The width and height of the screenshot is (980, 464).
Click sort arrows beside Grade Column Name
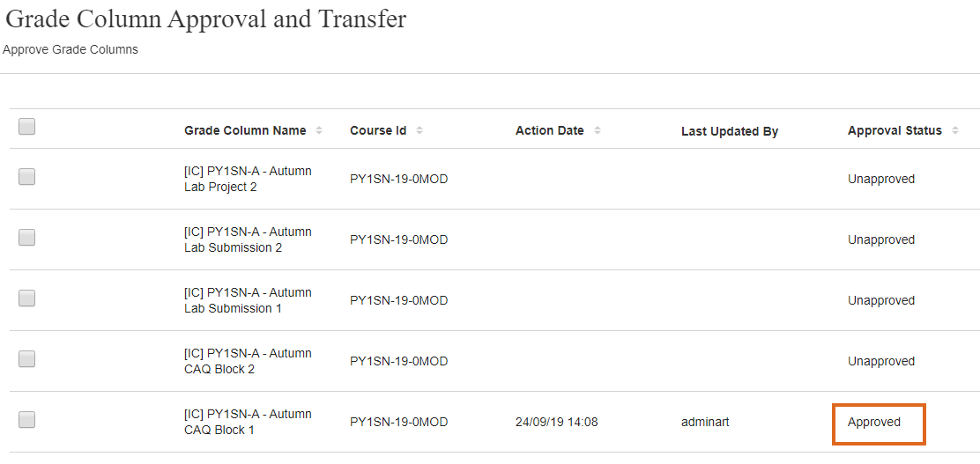(319, 130)
